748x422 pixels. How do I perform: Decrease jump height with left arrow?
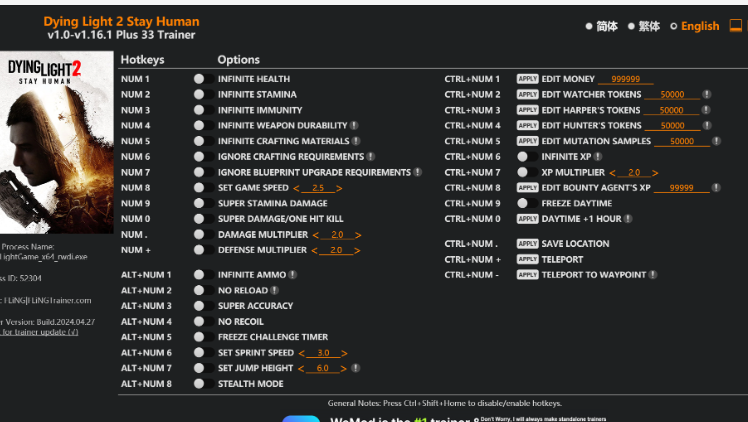tap(301, 369)
